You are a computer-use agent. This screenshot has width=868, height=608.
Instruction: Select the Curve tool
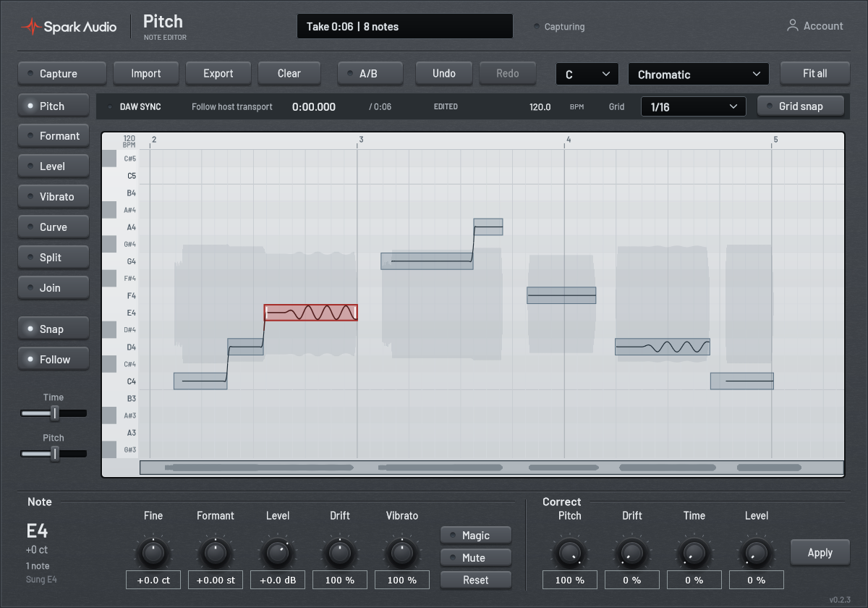point(54,227)
